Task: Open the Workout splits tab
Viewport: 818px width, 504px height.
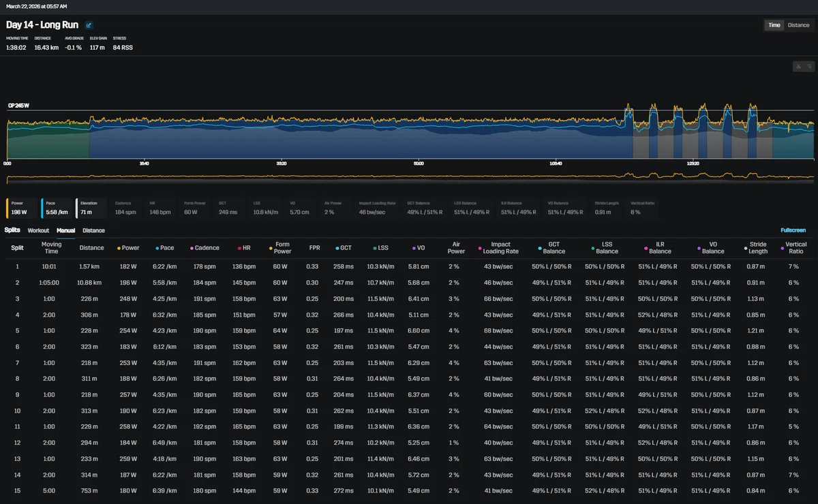Action: [38, 230]
